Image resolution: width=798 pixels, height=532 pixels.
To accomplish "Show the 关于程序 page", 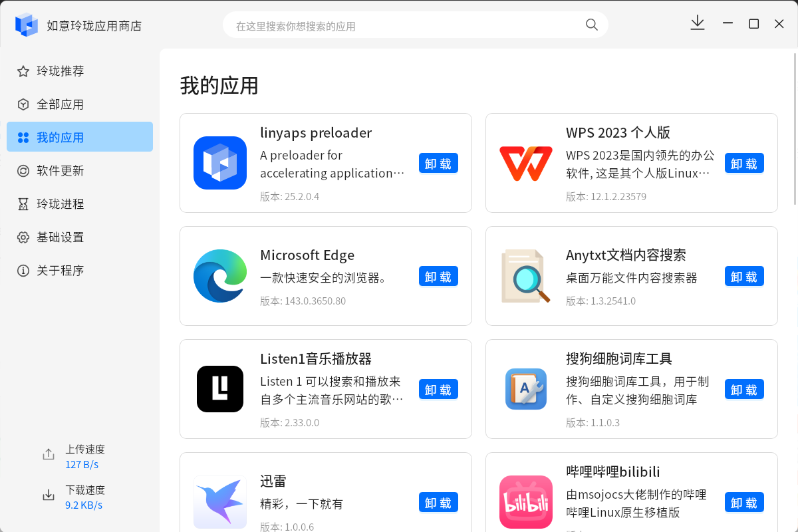I will click(80, 271).
